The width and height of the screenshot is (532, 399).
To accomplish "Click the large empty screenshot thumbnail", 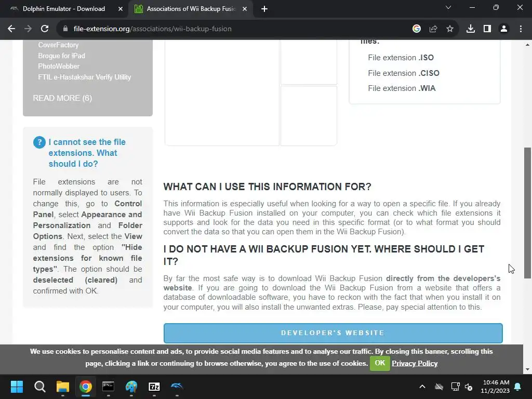I will (222, 92).
